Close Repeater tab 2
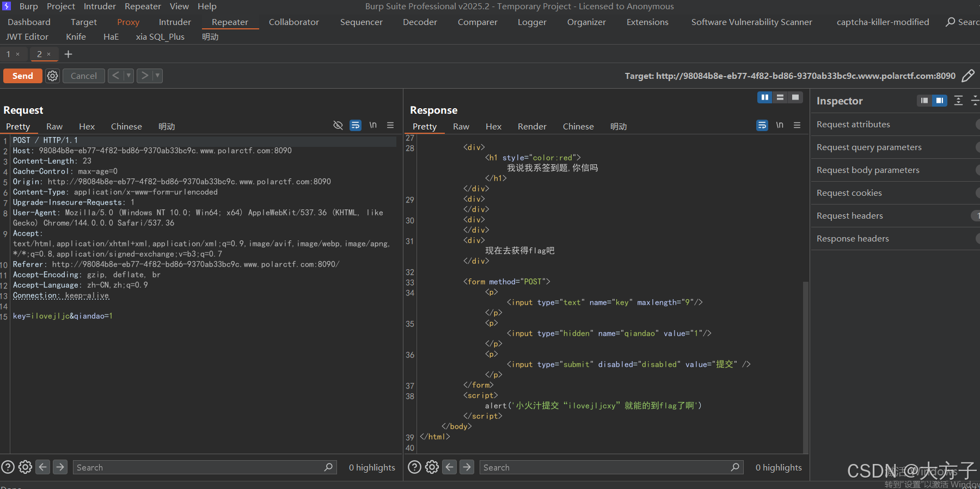Image resolution: width=980 pixels, height=489 pixels. point(49,54)
